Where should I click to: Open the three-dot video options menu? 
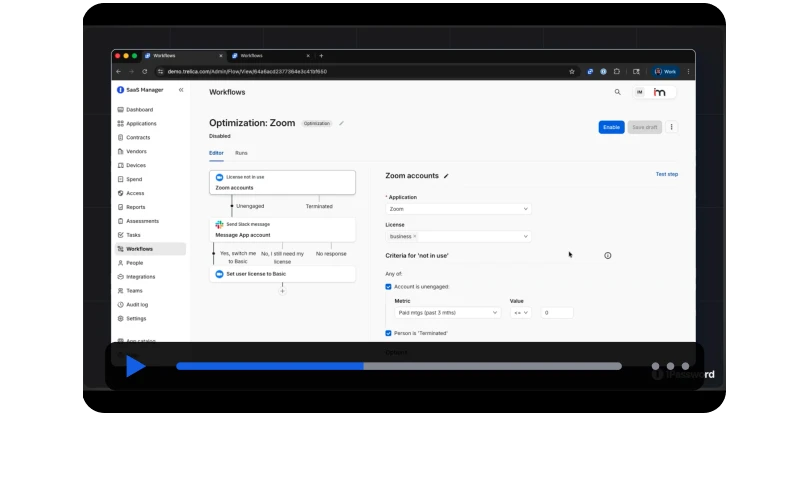coord(670,366)
